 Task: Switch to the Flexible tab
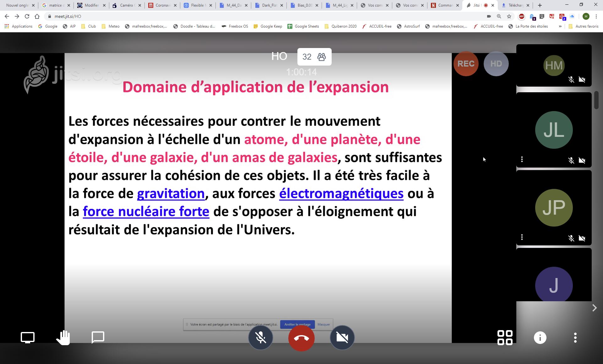pos(198,5)
